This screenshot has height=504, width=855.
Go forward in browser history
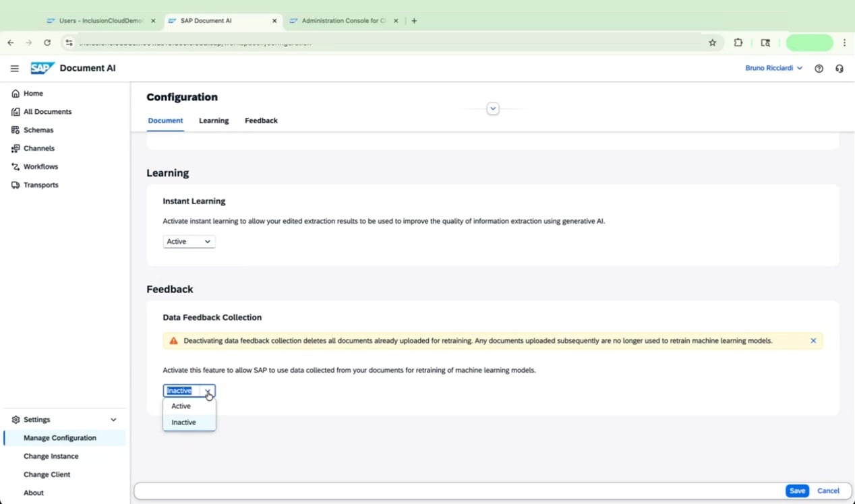[x=28, y=42]
